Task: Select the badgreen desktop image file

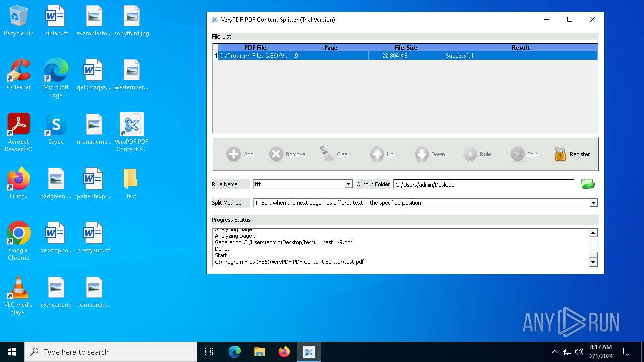Action: pos(56,184)
